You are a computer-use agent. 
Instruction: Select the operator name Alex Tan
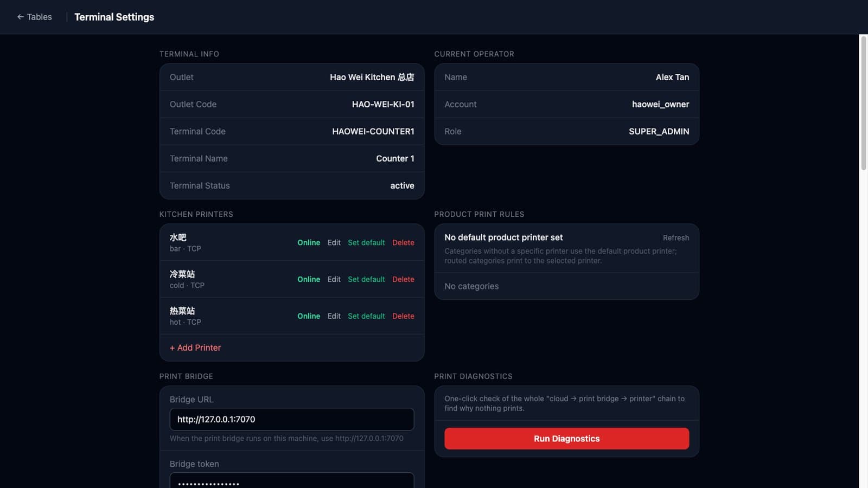pos(672,77)
